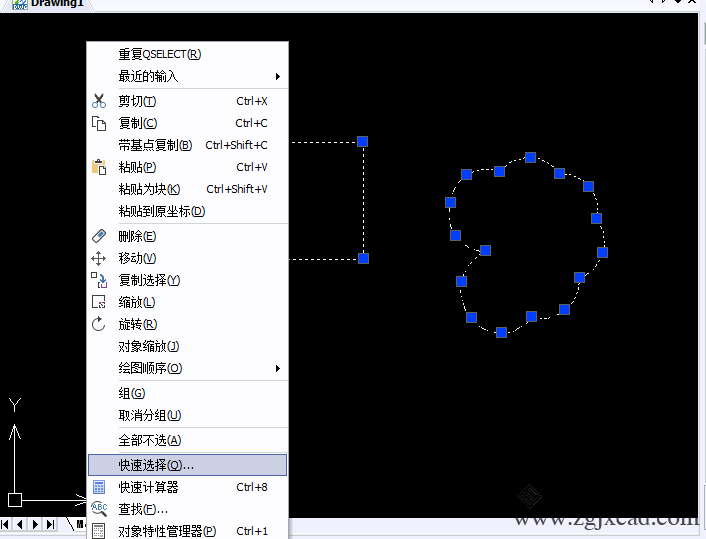This screenshot has height=539, width=706.
Task: Click the scale icon beside 缩放(L)
Action: point(99,302)
